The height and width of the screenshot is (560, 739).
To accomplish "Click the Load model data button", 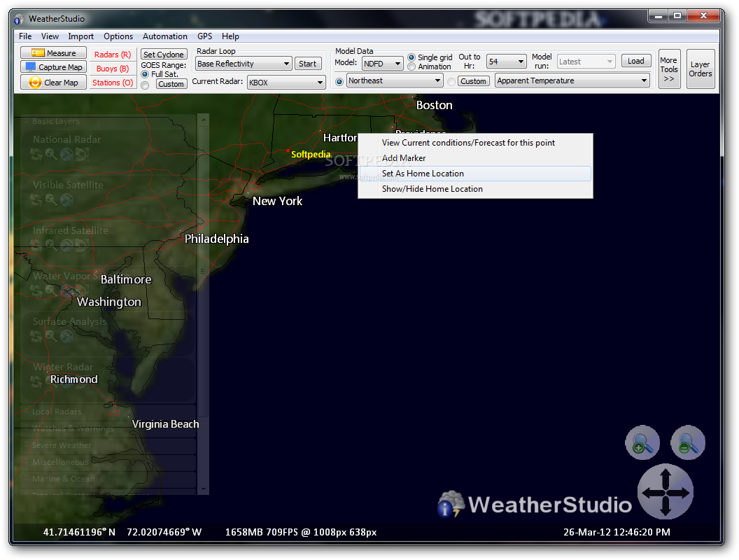I will point(636,62).
